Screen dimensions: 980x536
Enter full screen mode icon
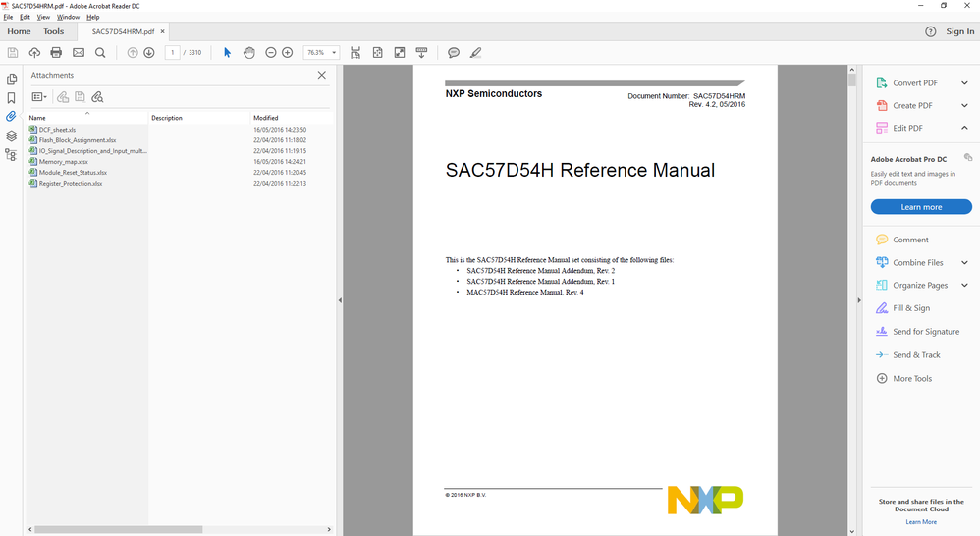point(400,53)
